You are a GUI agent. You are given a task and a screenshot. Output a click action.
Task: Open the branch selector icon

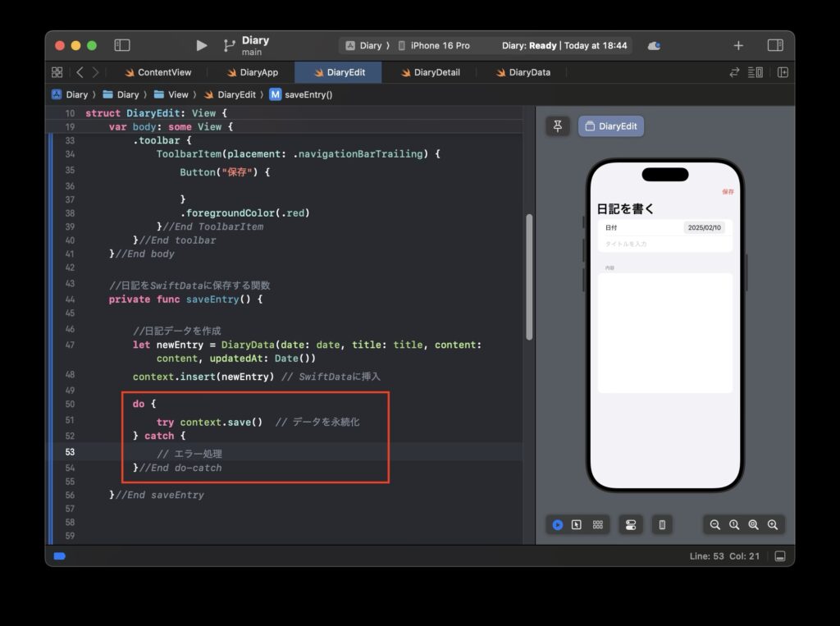[x=230, y=46]
